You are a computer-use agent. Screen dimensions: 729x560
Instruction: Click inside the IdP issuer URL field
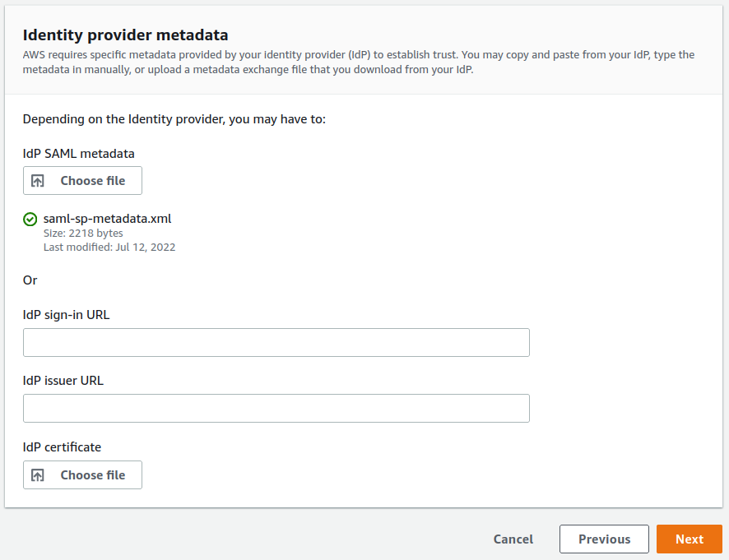[276, 408]
